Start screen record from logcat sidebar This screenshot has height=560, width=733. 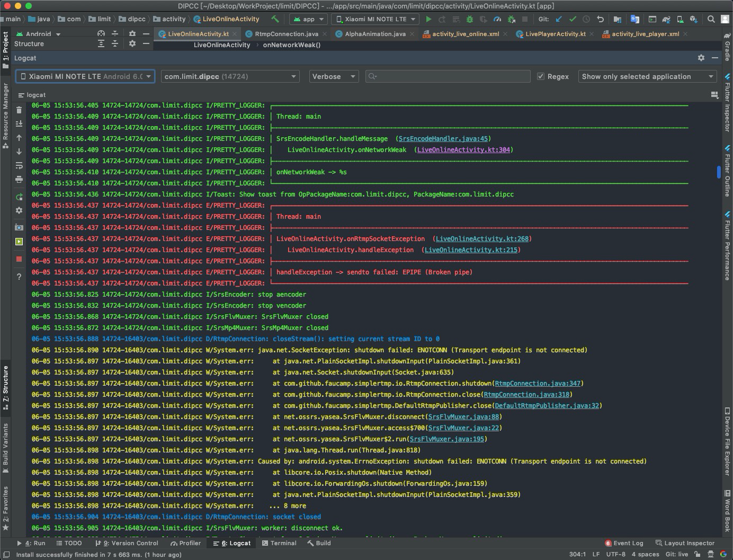click(19, 242)
